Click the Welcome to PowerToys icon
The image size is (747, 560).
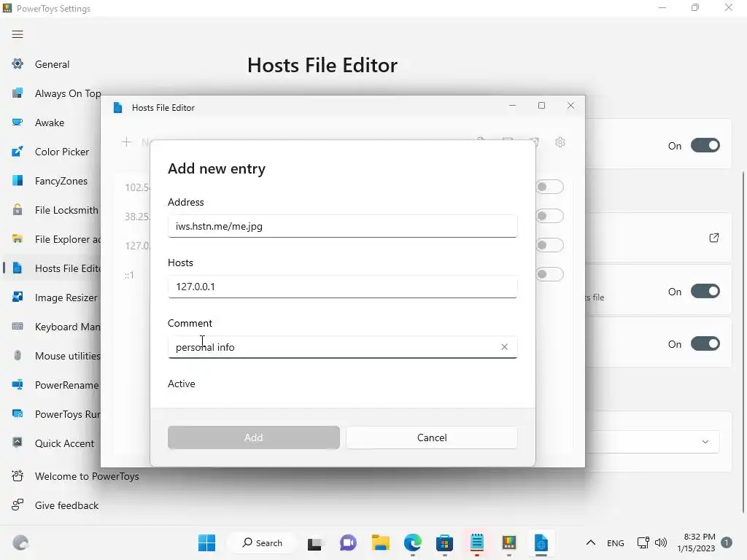(18, 475)
